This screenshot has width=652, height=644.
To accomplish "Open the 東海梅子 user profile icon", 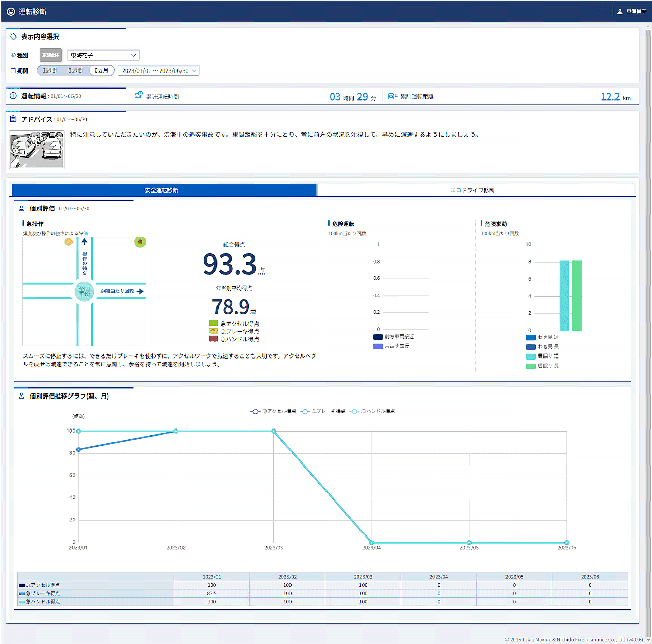I will tap(620, 11).
